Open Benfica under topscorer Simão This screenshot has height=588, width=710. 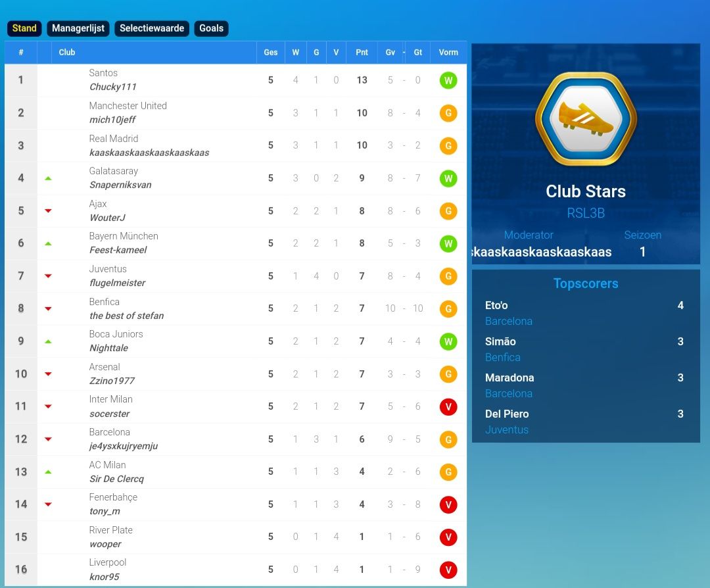pos(503,357)
